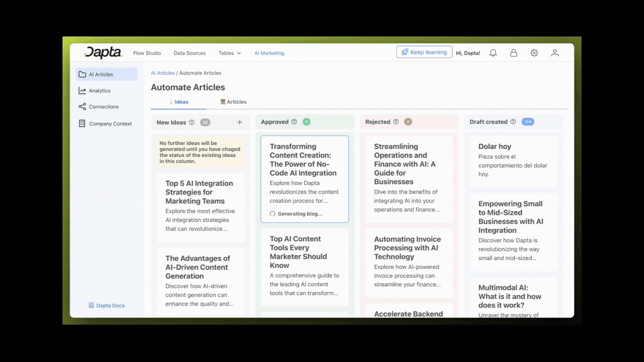
Task: Click the user profile icon
Action: (x=554, y=53)
